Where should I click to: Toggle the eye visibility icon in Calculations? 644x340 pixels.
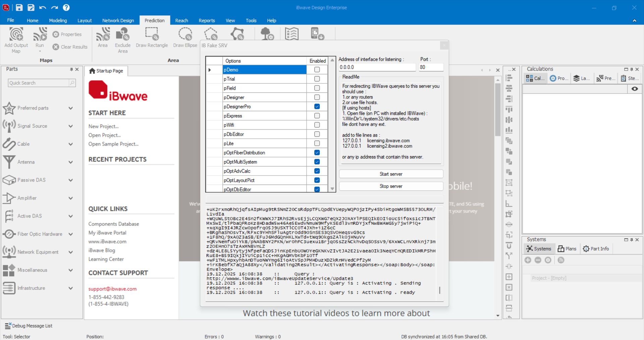pos(635,89)
